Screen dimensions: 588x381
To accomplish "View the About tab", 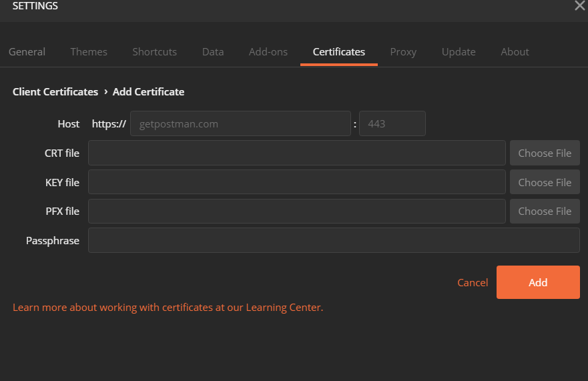I will [515, 52].
